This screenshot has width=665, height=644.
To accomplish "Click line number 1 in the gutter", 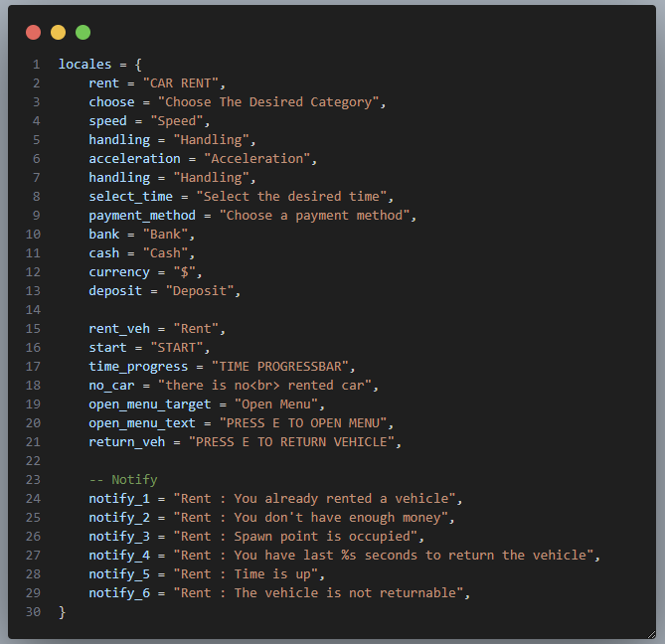I will [x=37, y=65].
